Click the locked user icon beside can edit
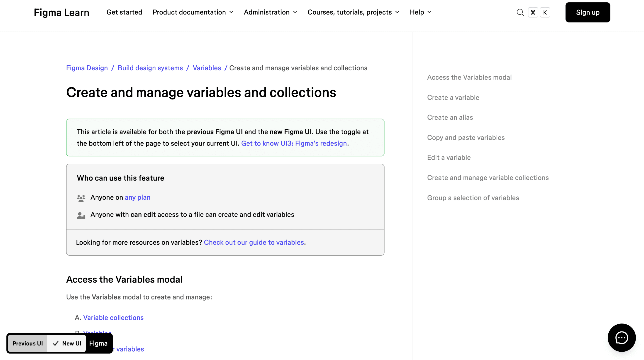This screenshot has width=644, height=360. point(81,215)
